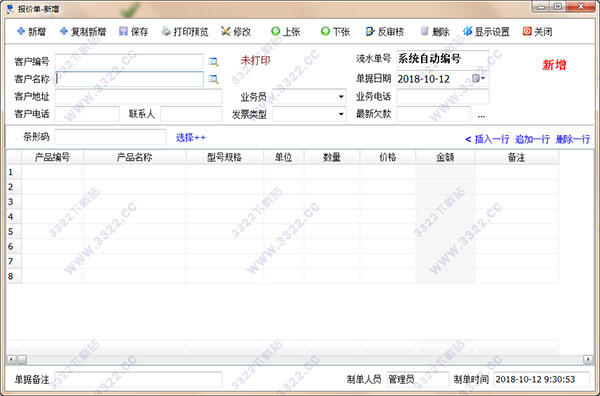Focus the 客户地址 input field
The width and height of the screenshot is (600, 396).
point(139,96)
